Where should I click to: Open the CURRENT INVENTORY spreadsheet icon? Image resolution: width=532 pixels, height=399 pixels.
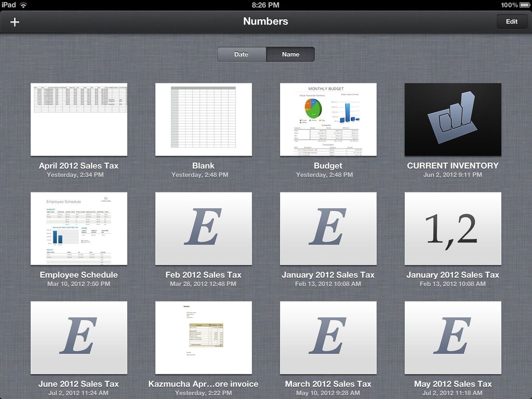(x=453, y=119)
